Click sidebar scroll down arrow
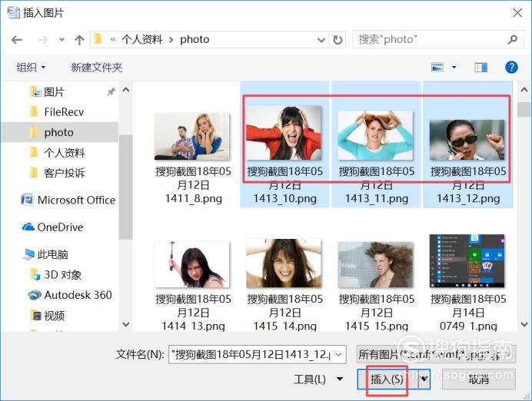 (126, 324)
